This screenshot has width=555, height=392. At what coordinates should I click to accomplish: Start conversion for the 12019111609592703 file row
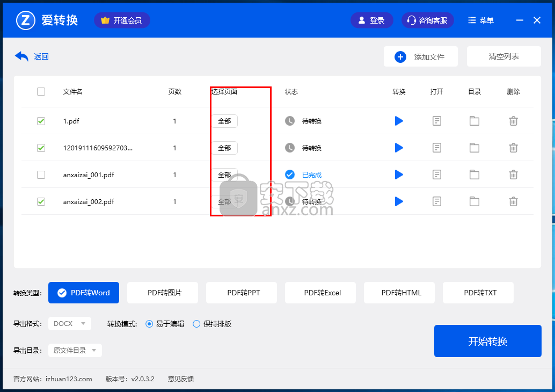(x=399, y=148)
